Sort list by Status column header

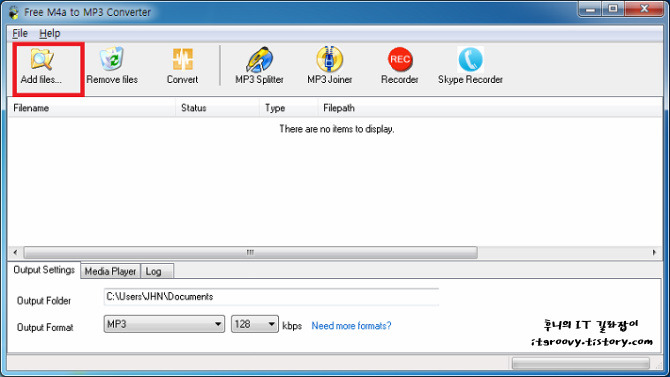click(x=217, y=108)
